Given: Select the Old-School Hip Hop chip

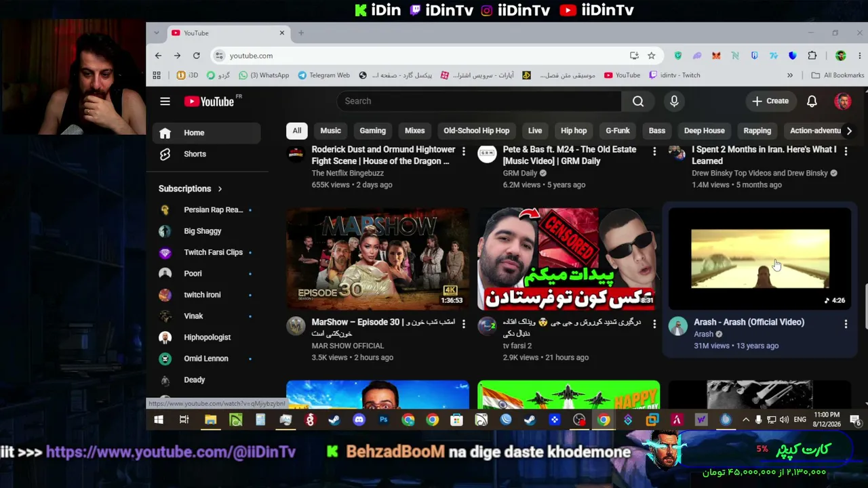Looking at the screenshot, I should pos(476,131).
